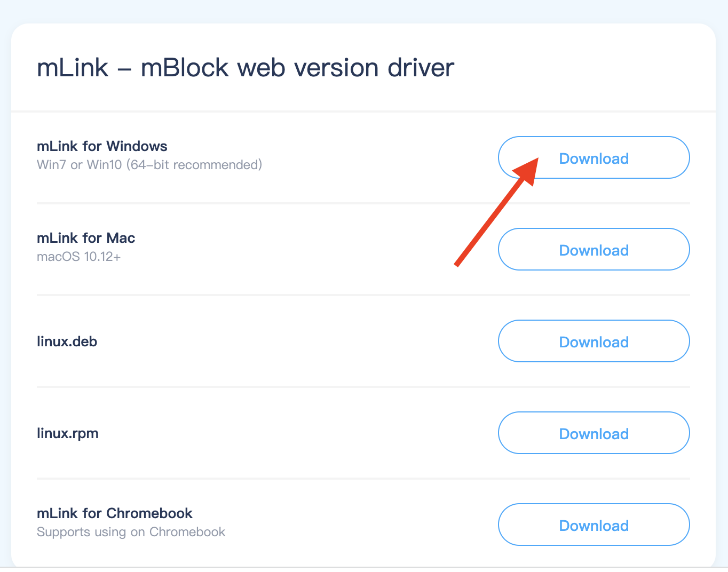Click 'Supports using on Chromebook' description

131,532
